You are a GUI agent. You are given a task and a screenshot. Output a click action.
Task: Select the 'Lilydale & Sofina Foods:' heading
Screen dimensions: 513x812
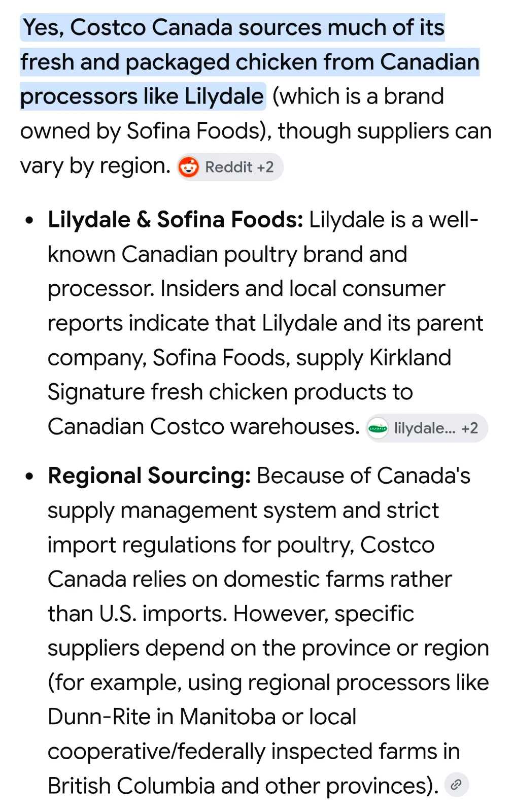(176, 220)
